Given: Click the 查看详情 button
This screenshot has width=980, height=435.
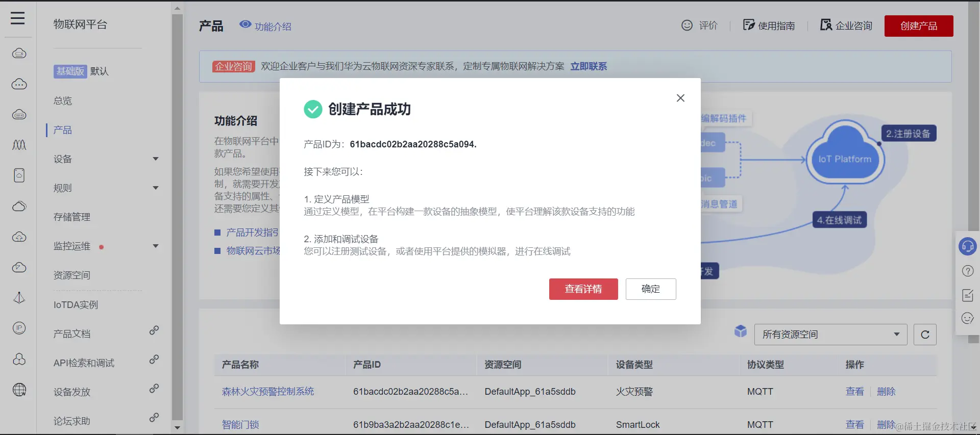Looking at the screenshot, I should tap(583, 289).
